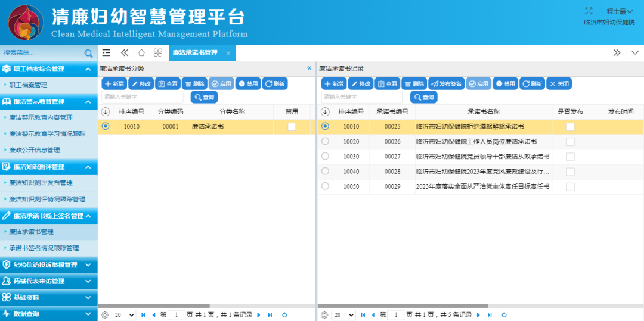Go to next page in right grid pager
The width and height of the screenshot is (644, 321).
point(478,315)
